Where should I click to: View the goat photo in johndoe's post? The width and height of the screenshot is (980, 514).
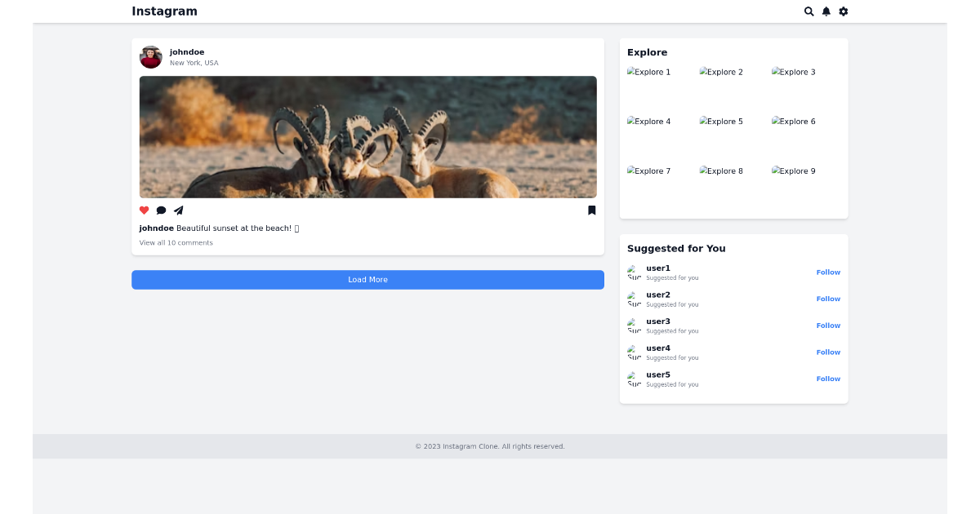(x=367, y=136)
